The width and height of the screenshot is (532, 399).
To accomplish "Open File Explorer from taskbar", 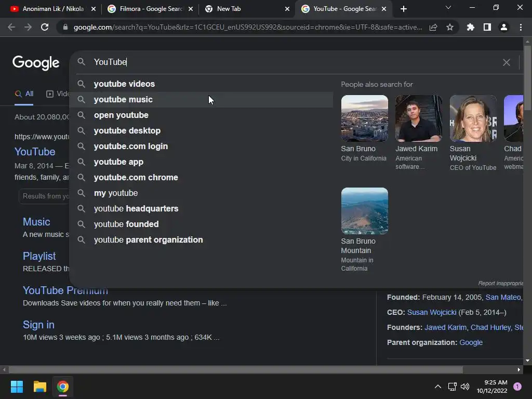I will 39,387.
